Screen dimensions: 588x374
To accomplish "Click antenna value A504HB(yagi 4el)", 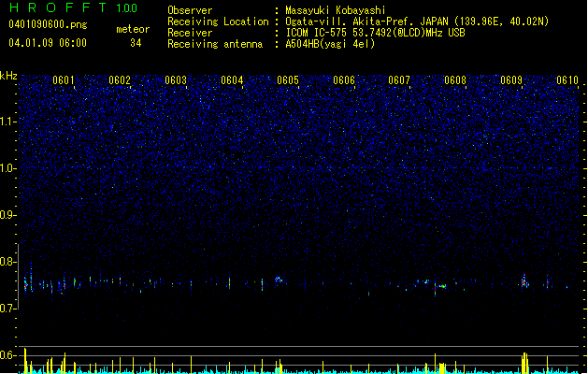I will (x=330, y=44).
